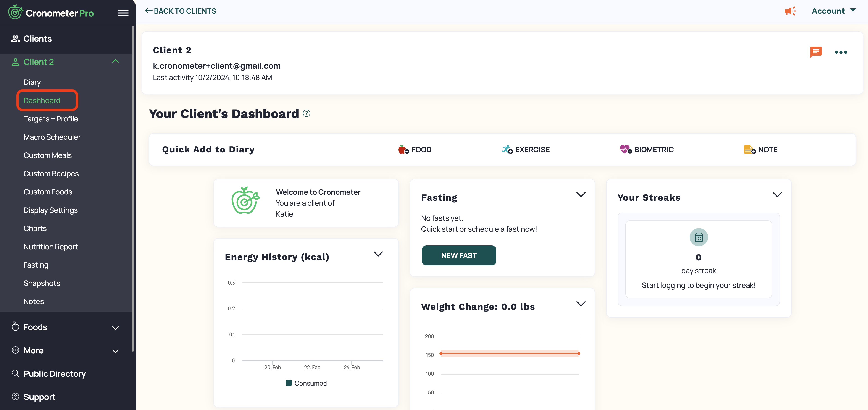868x410 pixels.
Task: Open Custom Meals
Action: tap(47, 155)
